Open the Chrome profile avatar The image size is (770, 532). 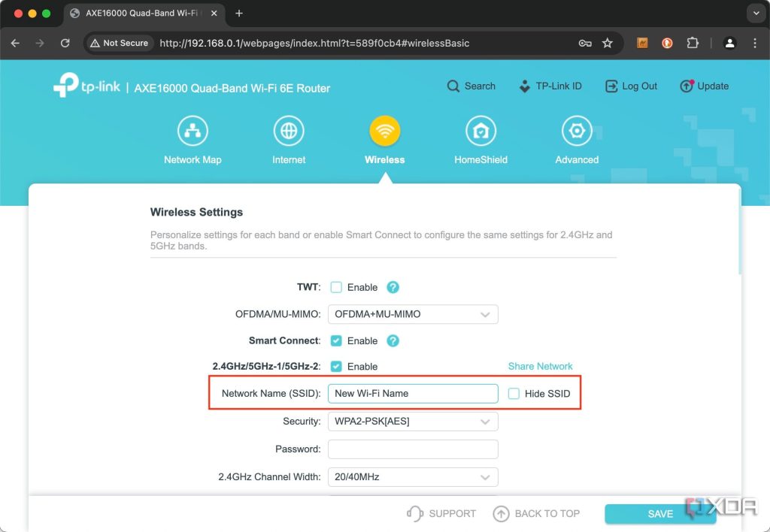point(729,43)
